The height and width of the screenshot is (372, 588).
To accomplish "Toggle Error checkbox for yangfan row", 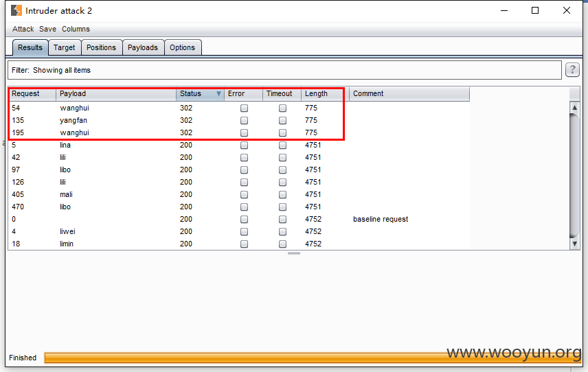I will [x=244, y=121].
